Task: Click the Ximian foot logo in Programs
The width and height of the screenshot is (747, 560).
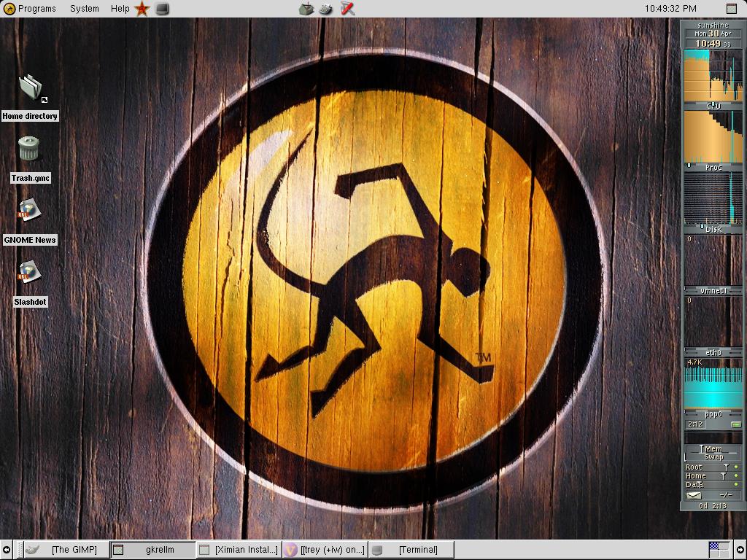Action: (9, 9)
